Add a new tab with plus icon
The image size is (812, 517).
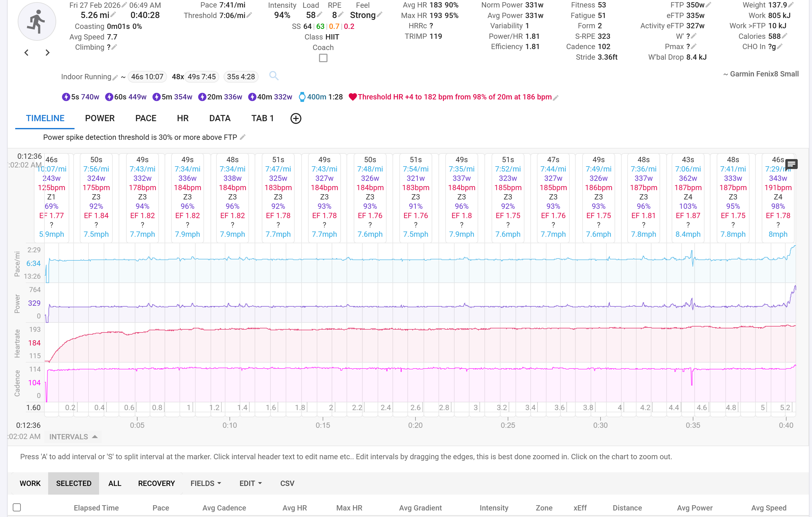click(296, 118)
